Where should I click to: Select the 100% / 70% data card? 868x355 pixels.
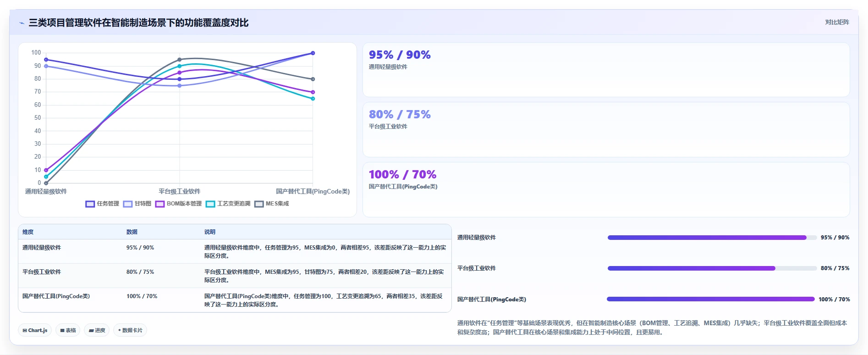tap(606, 189)
